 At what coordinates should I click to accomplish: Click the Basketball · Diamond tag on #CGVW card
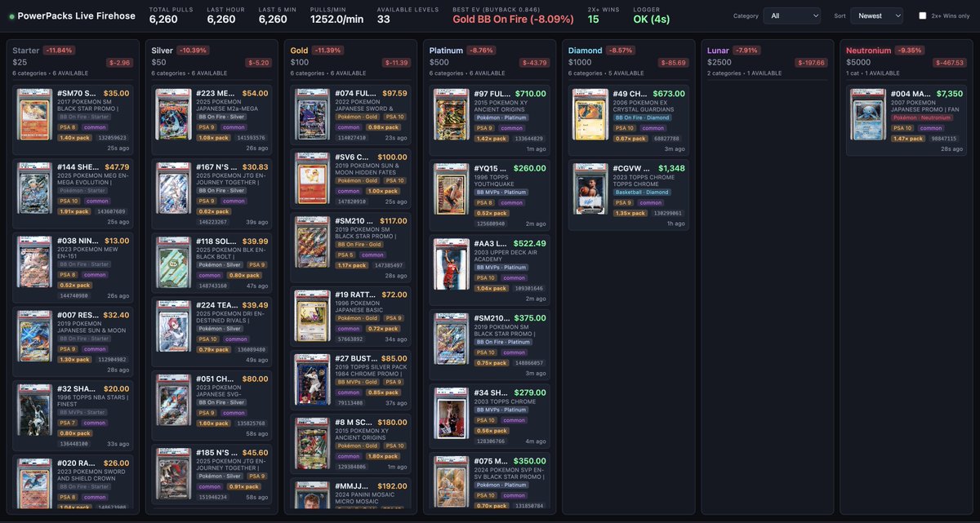click(x=641, y=192)
